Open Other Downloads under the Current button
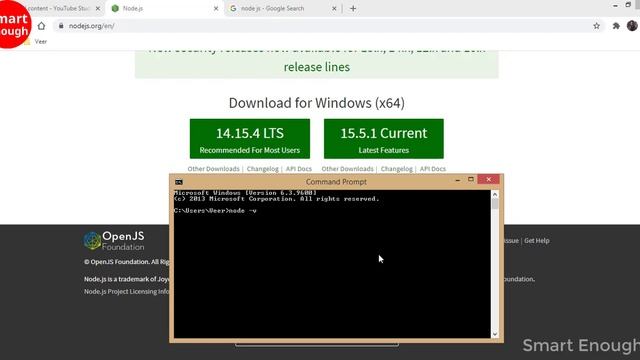The width and height of the screenshot is (640, 360). click(x=347, y=169)
